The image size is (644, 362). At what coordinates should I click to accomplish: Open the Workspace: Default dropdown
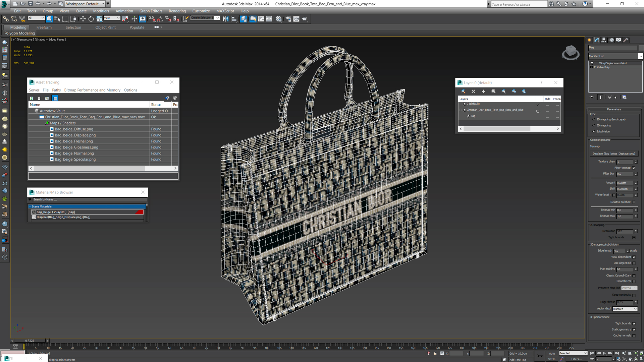coord(85,4)
